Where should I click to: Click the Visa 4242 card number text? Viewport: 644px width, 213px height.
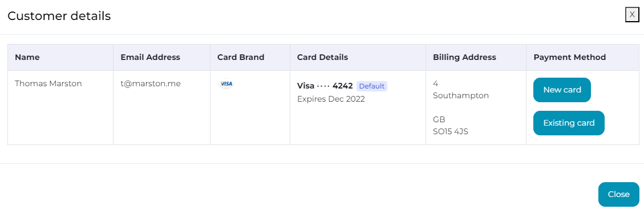point(325,86)
